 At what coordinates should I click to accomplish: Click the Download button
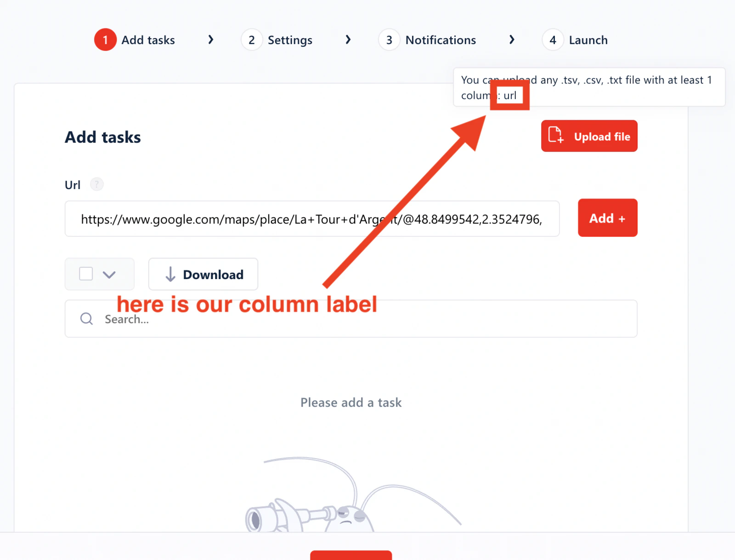203,274
